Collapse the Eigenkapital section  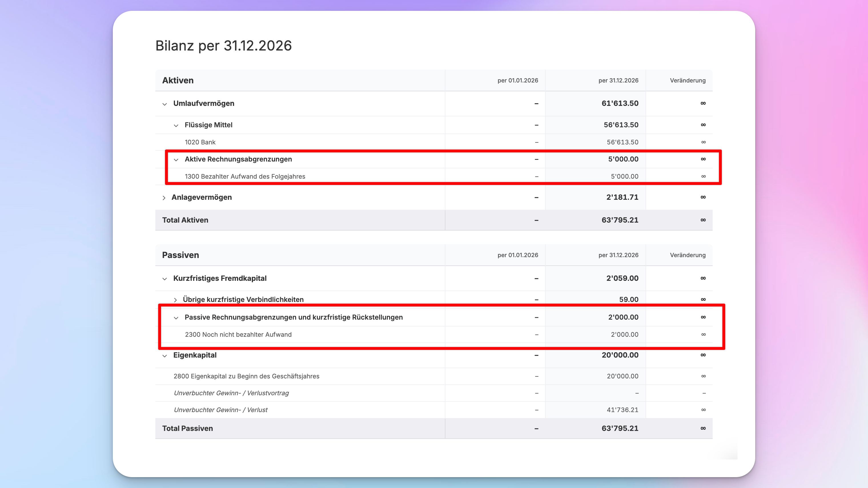coord(164,356)
